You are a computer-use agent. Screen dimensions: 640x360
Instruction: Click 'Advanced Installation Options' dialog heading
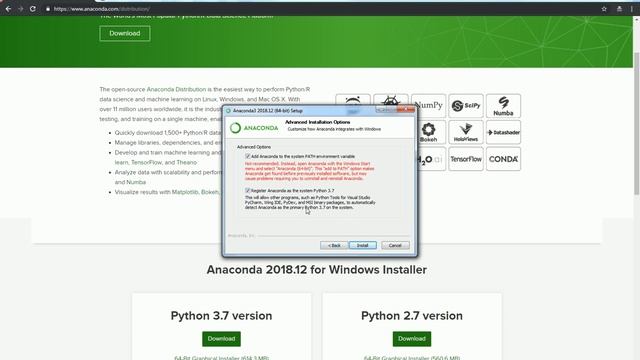318,122
